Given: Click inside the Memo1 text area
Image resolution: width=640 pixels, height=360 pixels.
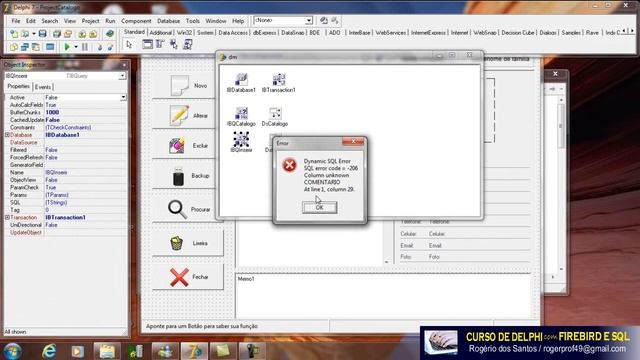Looking at the screenshot, I should click(383, 296).
